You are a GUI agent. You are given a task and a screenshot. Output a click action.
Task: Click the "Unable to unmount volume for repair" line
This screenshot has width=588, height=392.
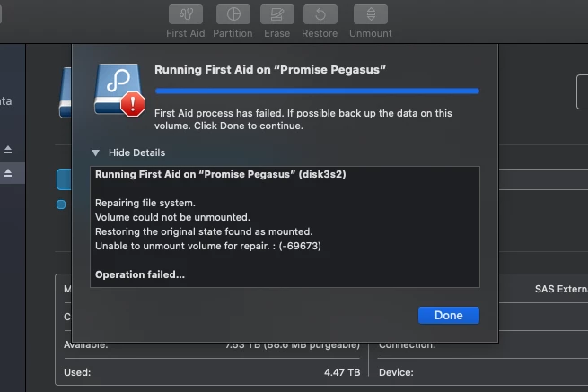208,246
